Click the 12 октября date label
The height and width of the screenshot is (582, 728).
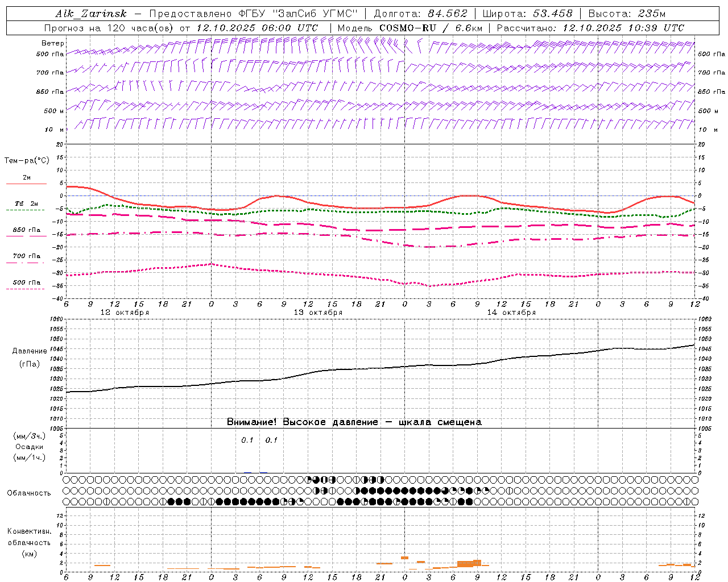125,313
